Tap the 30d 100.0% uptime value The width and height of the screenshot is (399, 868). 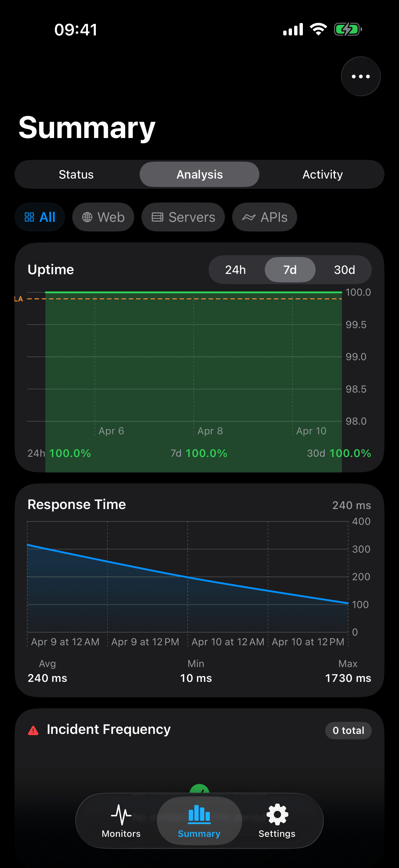(x=339, y=453)
